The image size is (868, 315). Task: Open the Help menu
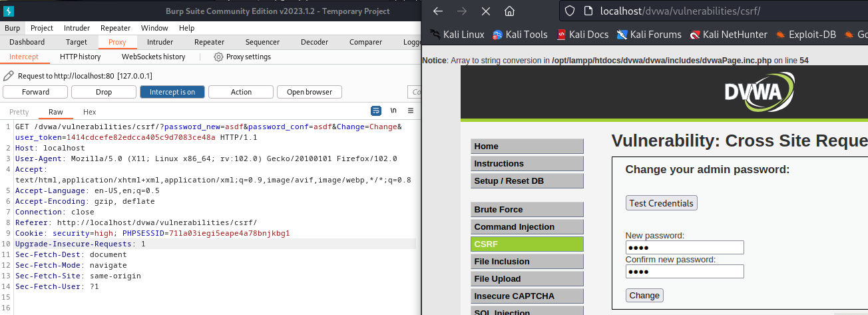[x=186, y=28]
